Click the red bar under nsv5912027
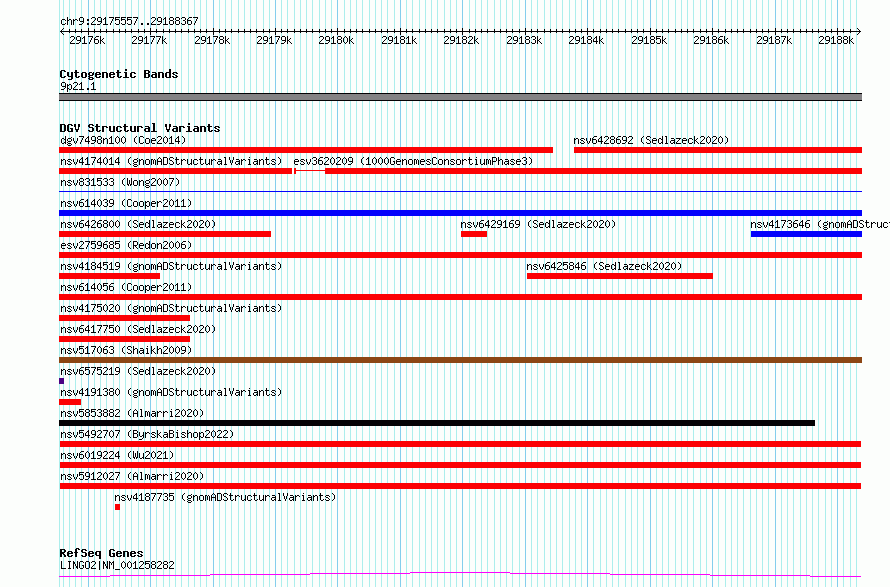 [x=460, y=486]
